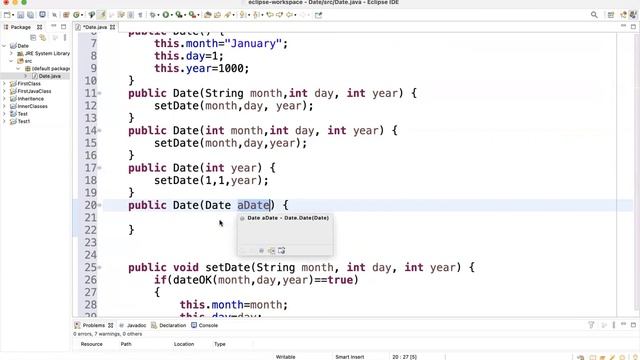The width and height of the screenshot is (640, 360).
Task: Click the Debug bug toolbar icon
Action: coord(153,15)
